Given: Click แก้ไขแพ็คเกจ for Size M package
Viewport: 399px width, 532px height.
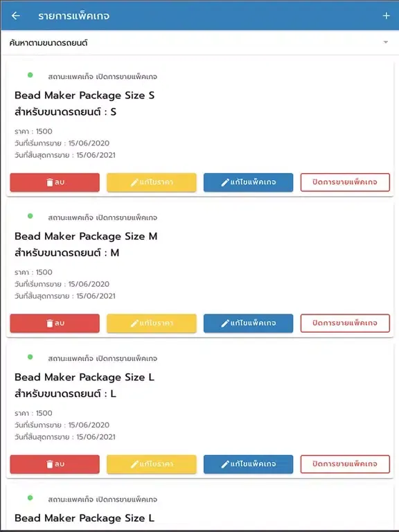Looking at the screenshot, I should click(x=248, y=323).
